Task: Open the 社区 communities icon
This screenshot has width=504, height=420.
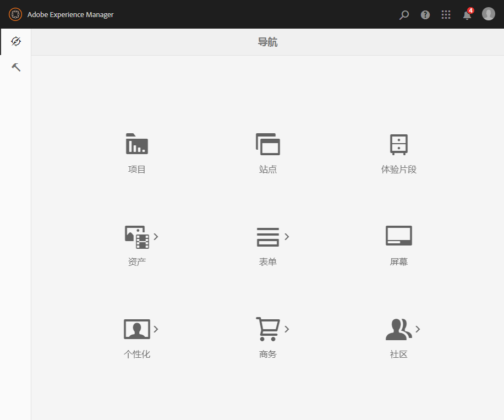Action: point(398,329)
